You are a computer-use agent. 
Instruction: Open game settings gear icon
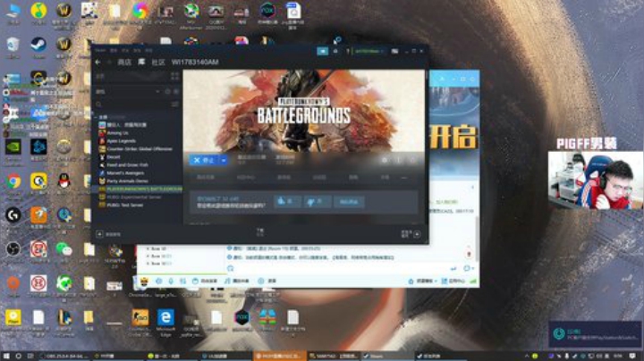(384, 160)
